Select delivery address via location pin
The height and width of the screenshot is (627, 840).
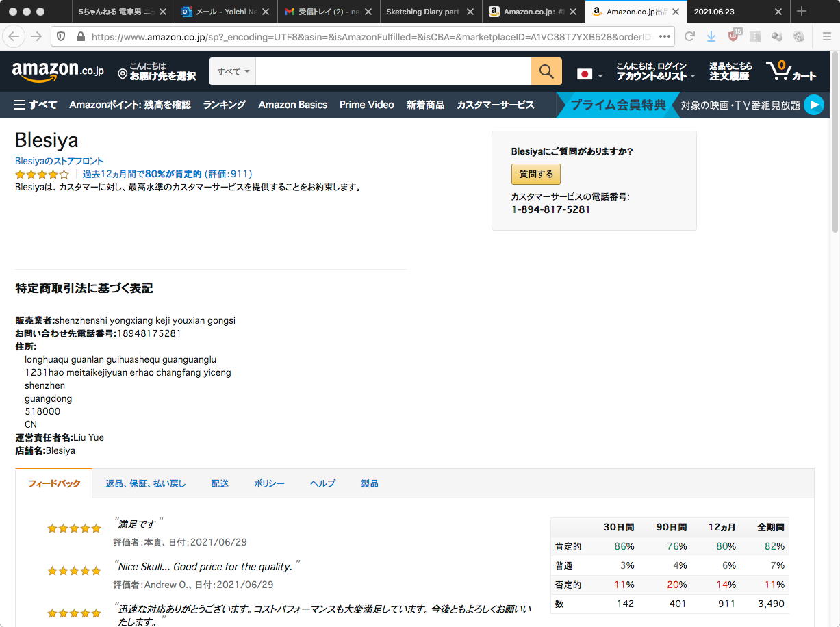pyautogui.click(x=157, y=71)
